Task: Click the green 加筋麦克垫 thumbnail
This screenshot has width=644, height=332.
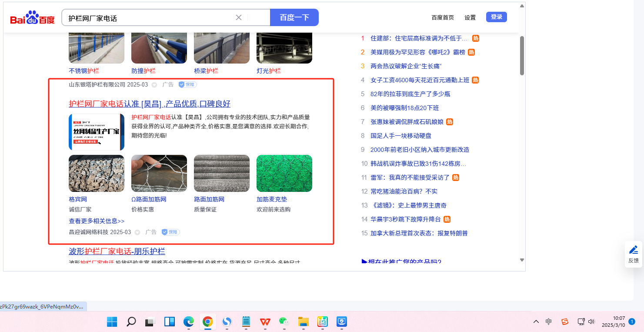Action: tap(284, 173)
